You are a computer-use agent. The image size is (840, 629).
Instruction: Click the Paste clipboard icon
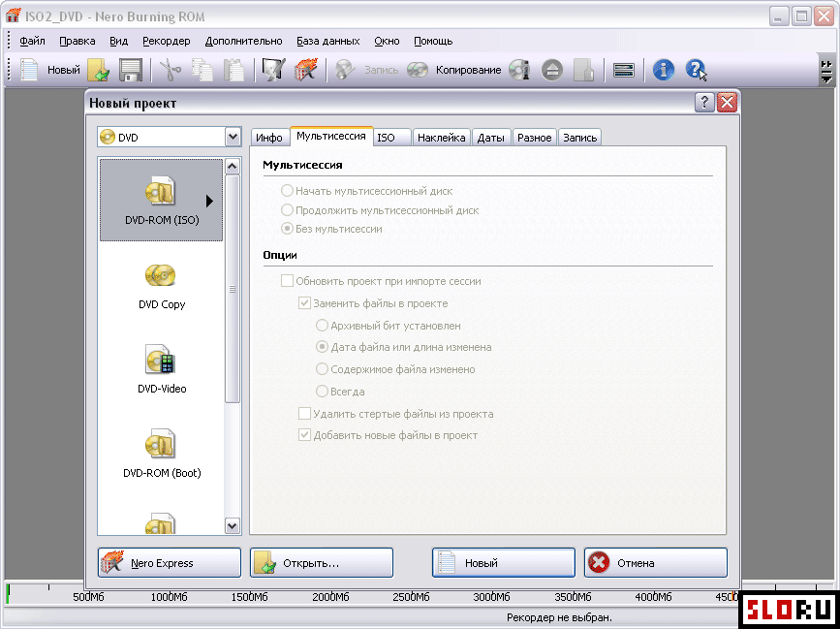(x=234, y=70)
